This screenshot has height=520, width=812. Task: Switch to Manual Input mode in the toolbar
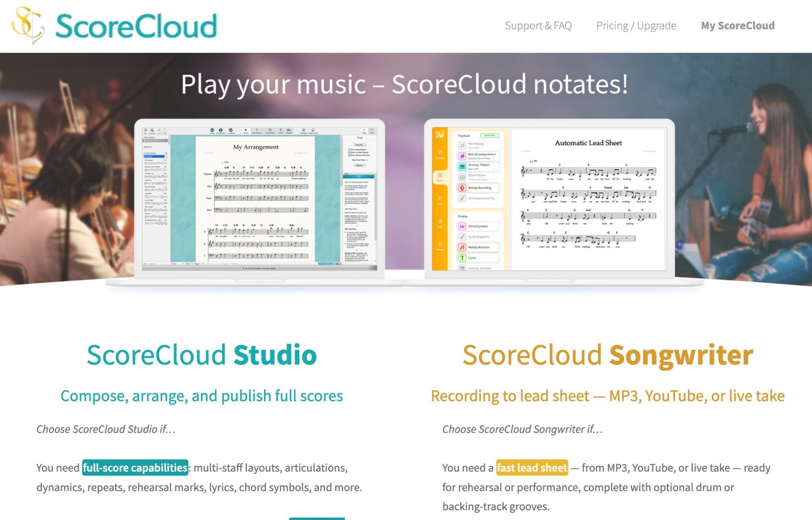tap(256, 130)
